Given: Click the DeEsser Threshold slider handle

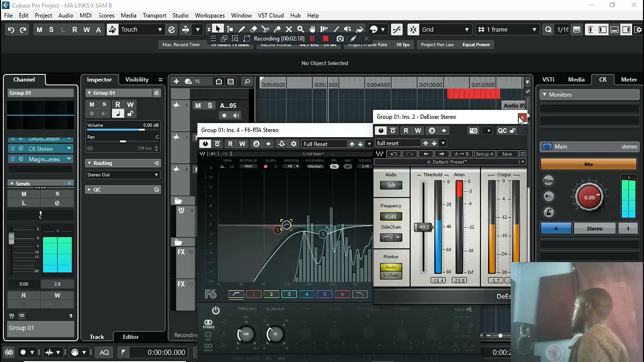Looking at the screenshot, I should [424, 227].
